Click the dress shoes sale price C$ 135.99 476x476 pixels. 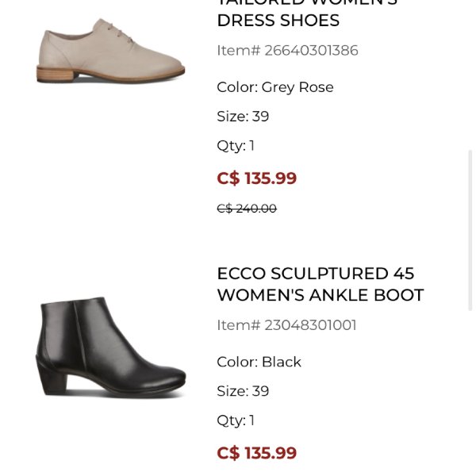(x=256, y=178)
